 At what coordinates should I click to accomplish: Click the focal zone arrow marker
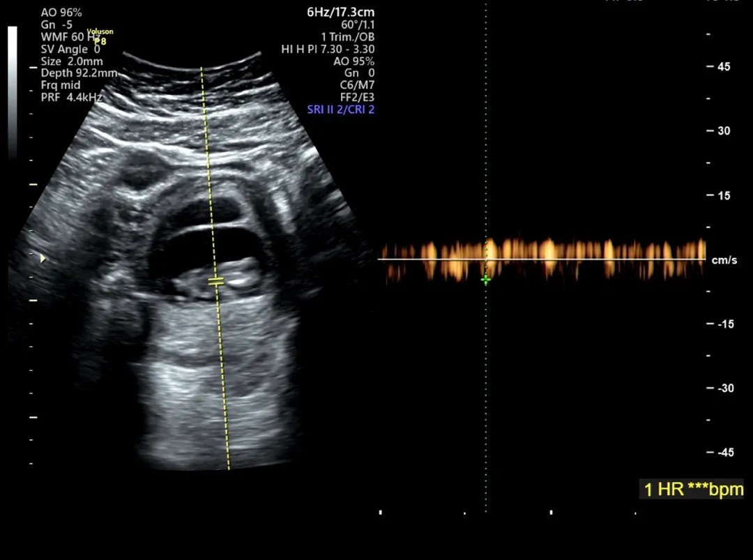pyautogui.click(x=43, y=259)
